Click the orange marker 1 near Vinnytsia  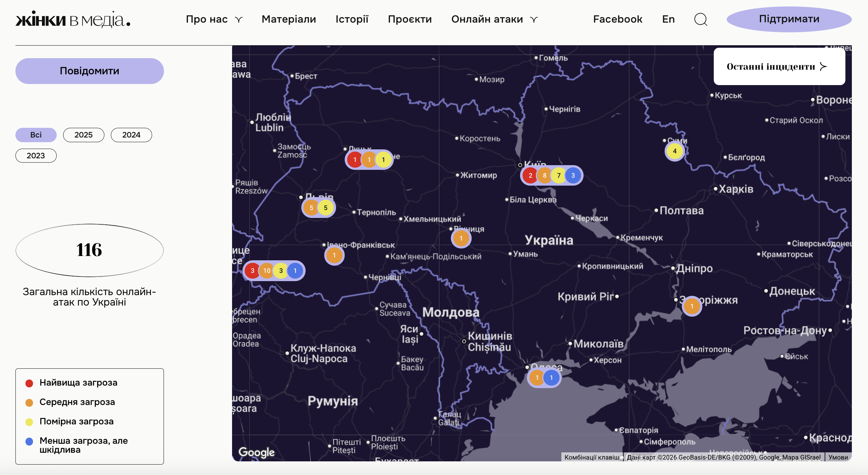[x=461, y=238]
